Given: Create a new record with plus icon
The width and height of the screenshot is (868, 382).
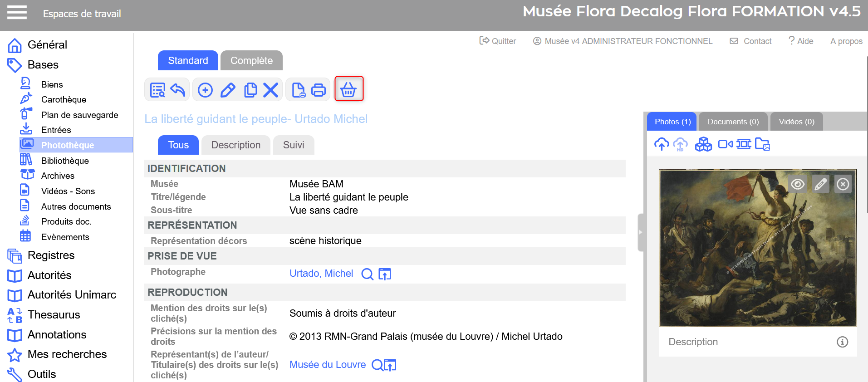Looking at the screenshot, I should (x=205, y=90).
